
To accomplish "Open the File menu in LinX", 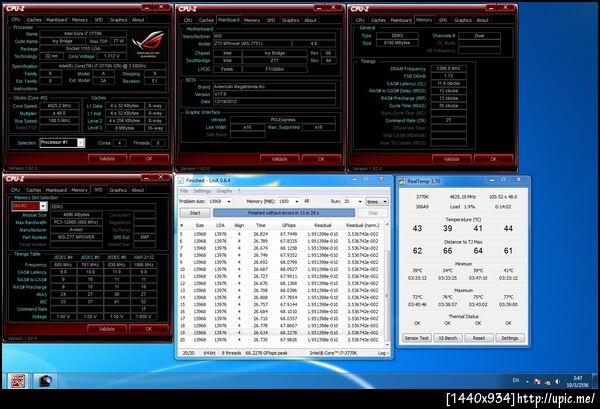I will [x=184, y=191].
